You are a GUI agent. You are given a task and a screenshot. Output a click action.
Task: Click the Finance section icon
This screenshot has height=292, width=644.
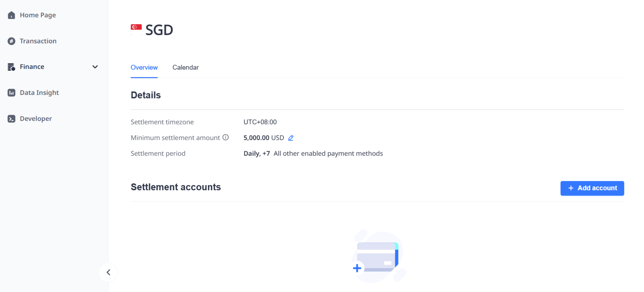[x=11, y=67]
